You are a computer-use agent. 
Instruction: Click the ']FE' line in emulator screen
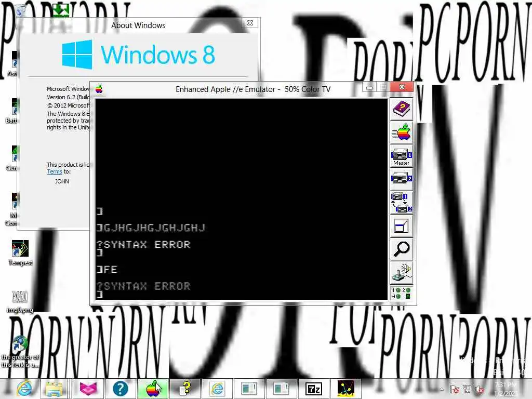tap(107, 270)
